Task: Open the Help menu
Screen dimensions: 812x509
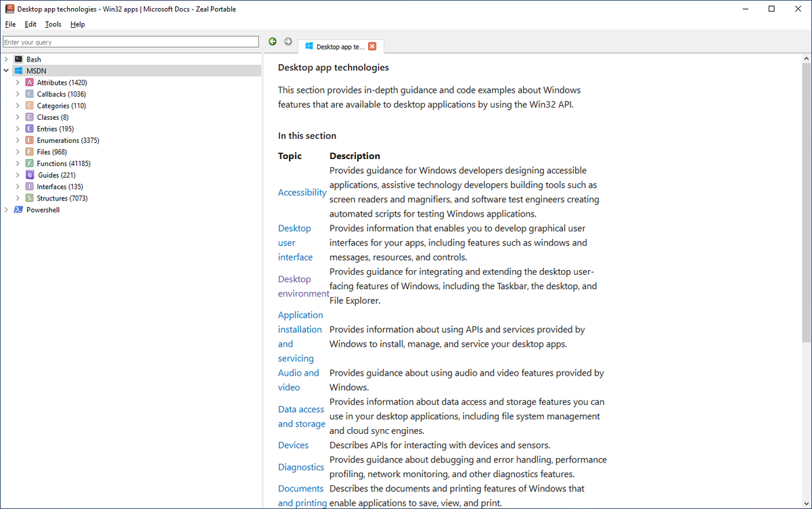Action: pos(78,24)
